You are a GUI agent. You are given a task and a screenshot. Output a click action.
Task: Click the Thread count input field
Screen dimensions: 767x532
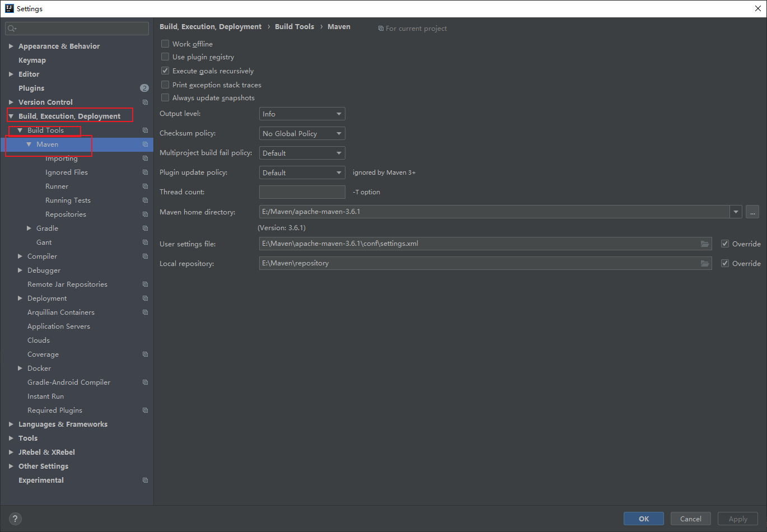pyautogui.click(x=302, y=192)
